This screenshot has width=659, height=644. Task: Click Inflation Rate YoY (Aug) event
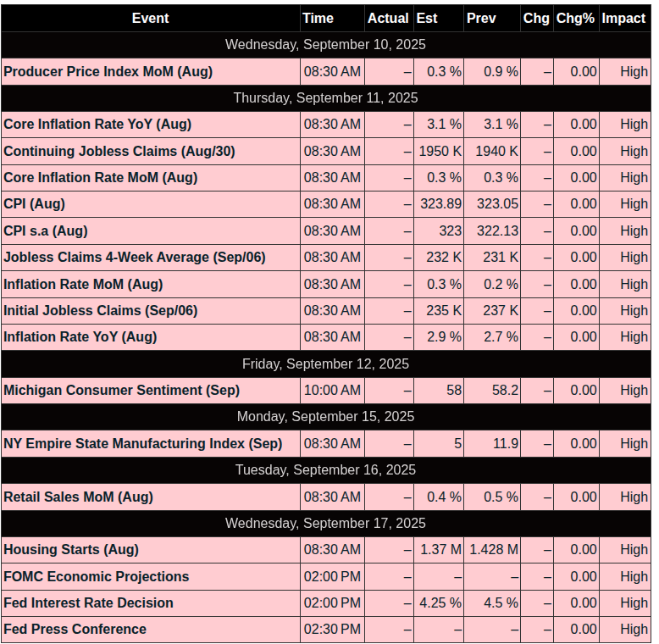point(80,337)
